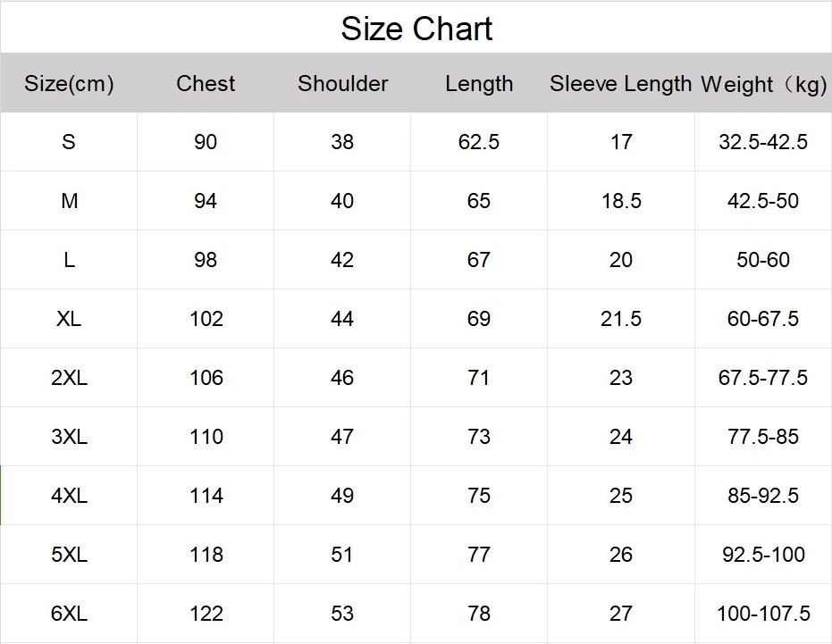Click the 2XL size row label

point(69,378)
